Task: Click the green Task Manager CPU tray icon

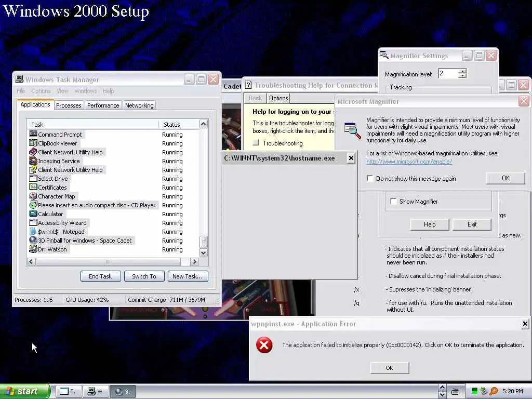Action: [x=474, y=391]
